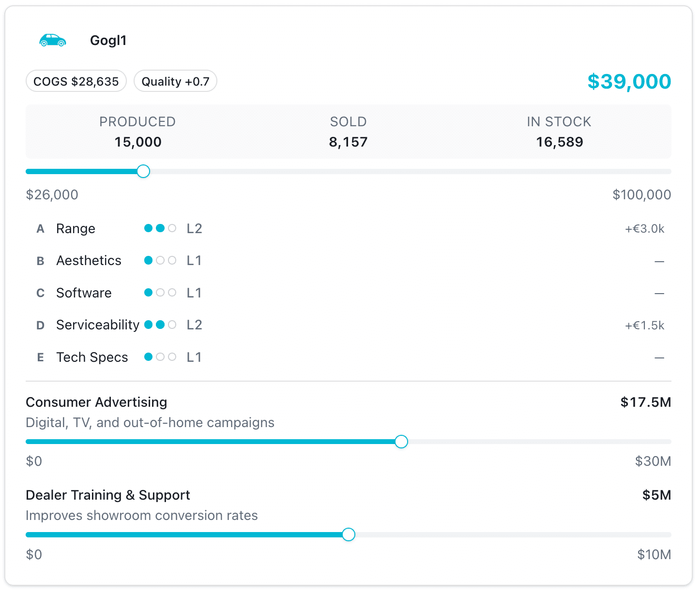Click the SOLD count 8,157
Screen dimensions: 700x593
point(348,142)
